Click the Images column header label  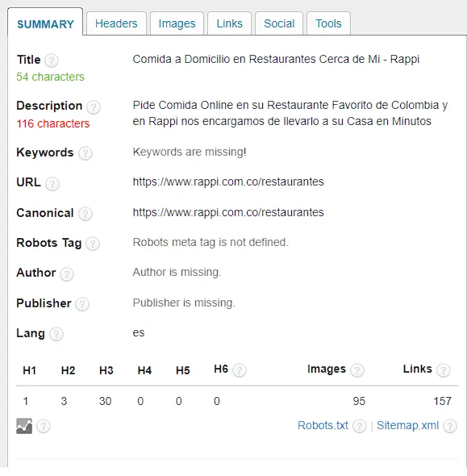click(327, 369)
